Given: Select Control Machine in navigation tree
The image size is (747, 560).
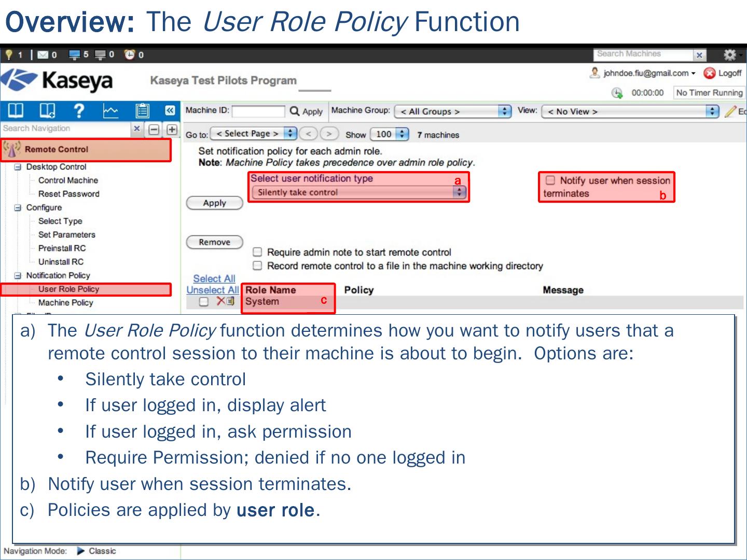Looking at the screenshot, I should pyautogui.click(x=68, y=180).
